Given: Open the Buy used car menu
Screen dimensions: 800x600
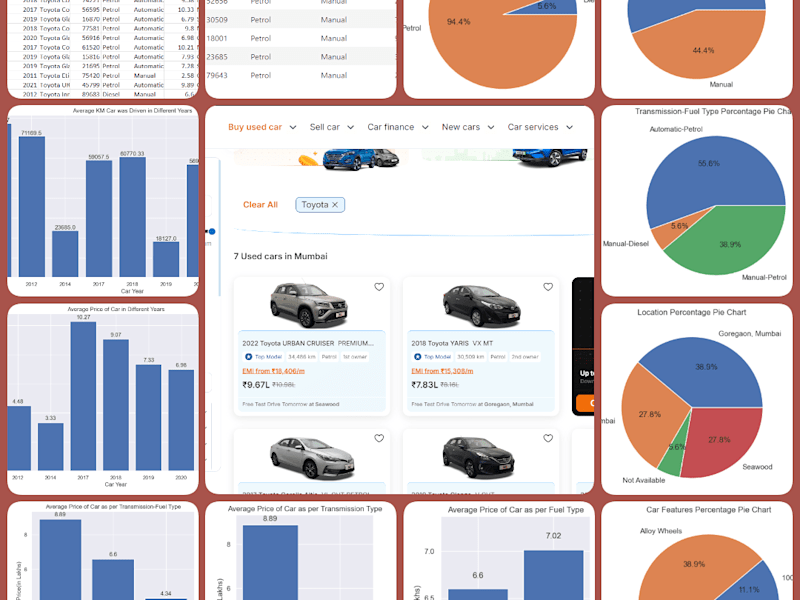Looking at the screenshot, I should coord(255,127).
